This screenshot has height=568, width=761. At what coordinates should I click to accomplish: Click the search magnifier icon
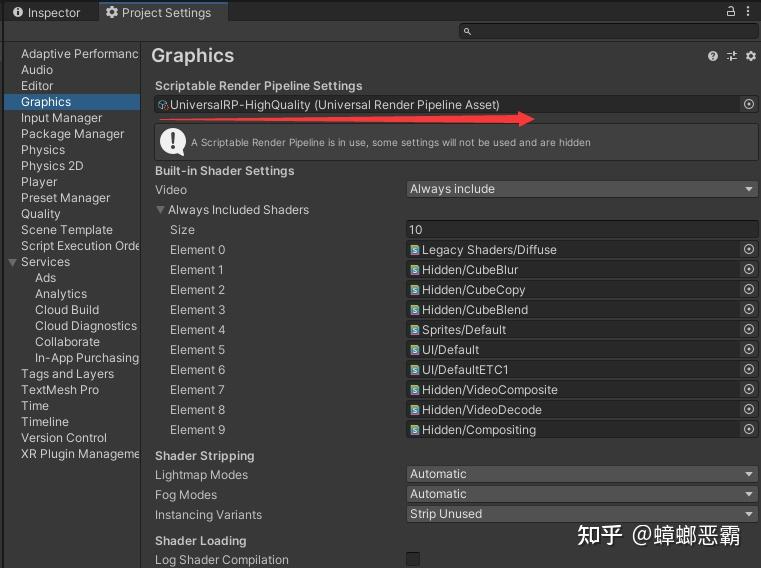[x=467, y=32]
